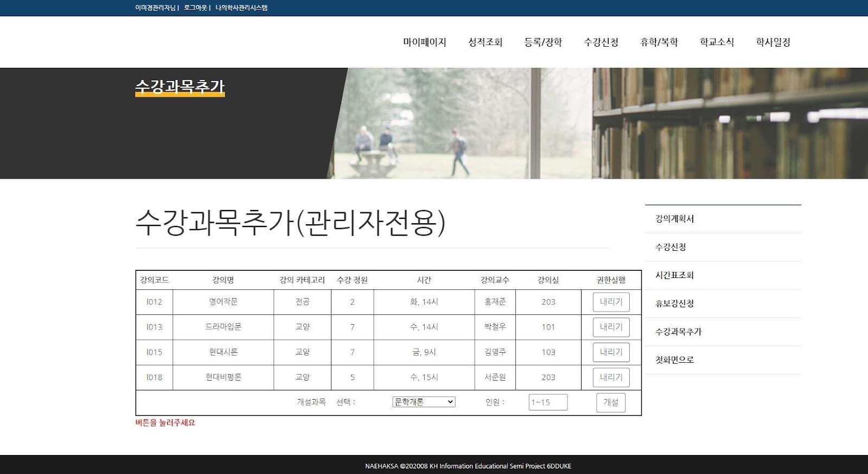Open the 휴학/복학 menu
Viewport: 868px width, 474px height.
(x=659, y=42)
